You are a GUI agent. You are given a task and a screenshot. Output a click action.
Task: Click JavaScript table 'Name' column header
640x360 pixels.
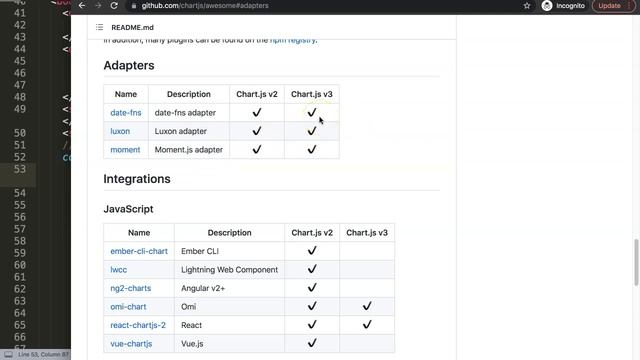coord(139,233)
